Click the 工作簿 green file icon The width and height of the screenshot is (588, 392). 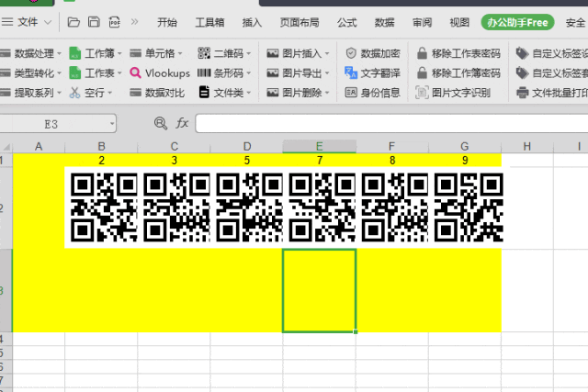point(75,53)
